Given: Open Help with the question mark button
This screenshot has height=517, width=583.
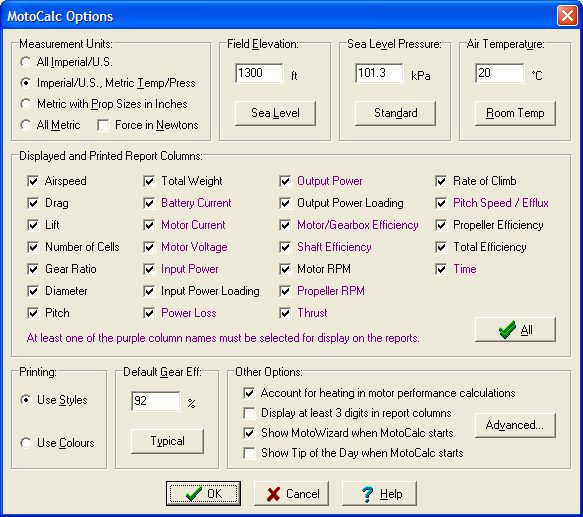Looking at the screenshot, I should (379, 494).
